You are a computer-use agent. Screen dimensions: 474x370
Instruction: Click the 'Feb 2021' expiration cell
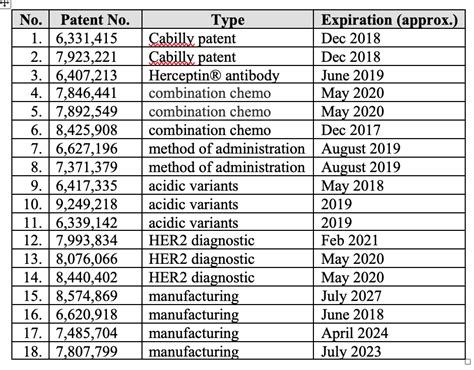pos(389,240)
